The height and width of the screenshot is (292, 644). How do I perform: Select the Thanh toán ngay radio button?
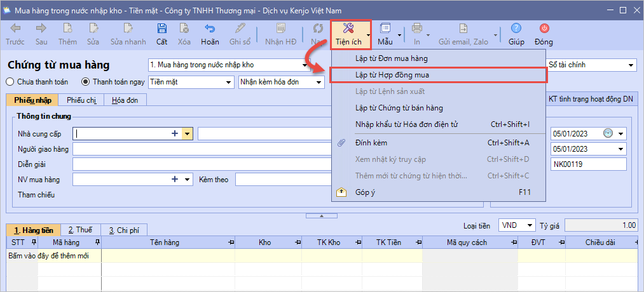pyautogui.click(x=86, y=81)
